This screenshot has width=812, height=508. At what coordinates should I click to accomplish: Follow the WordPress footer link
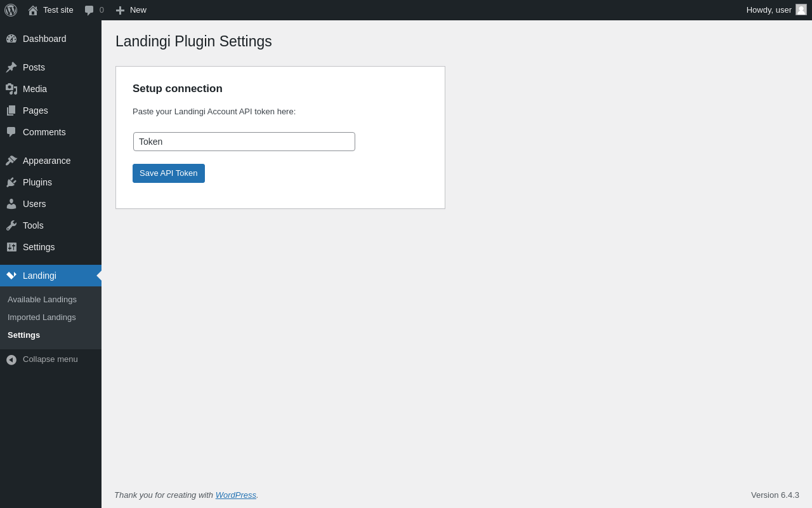(236, 495)
